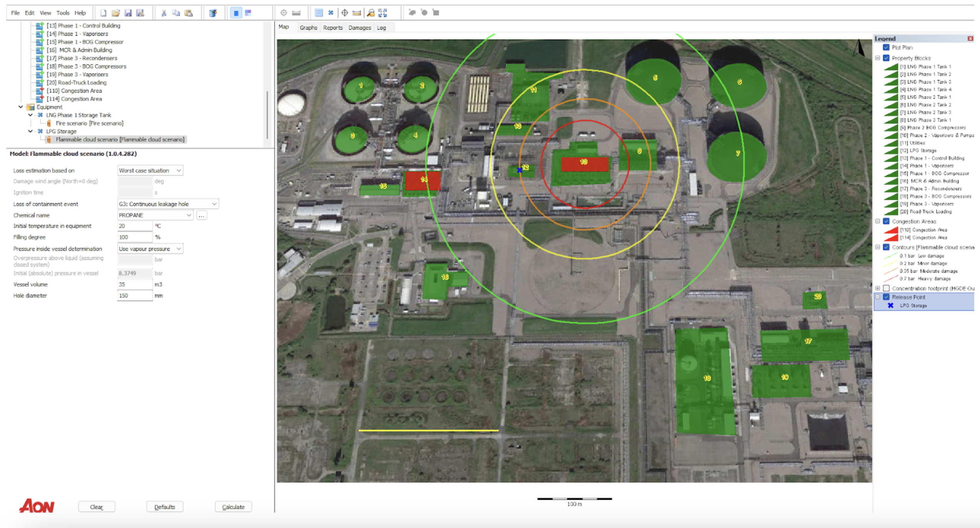Enable the Concentration footprint checkbox
The image size is (980, 528).
[886, 288]
